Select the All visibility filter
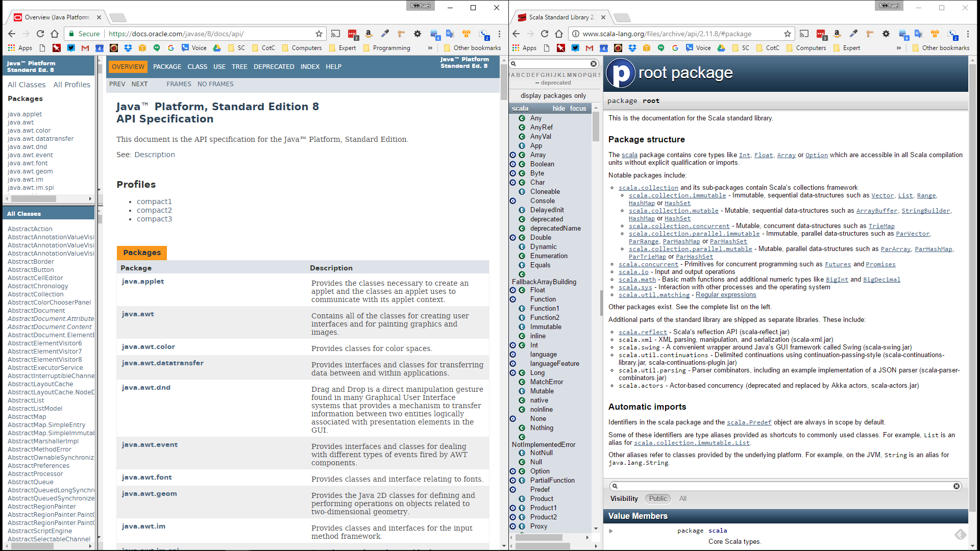 [x=682, y=498]
